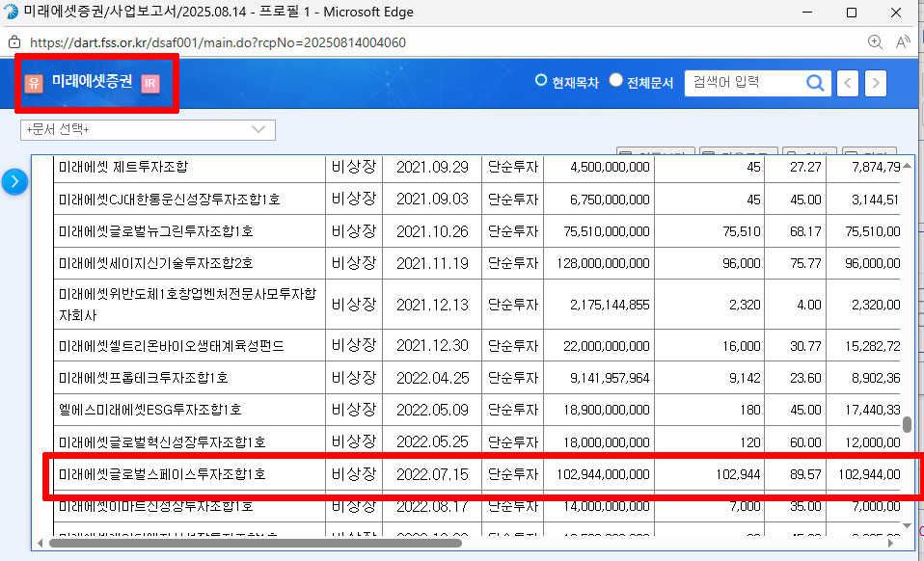Click the vertical scrollbar thumb

click(905, 424)
